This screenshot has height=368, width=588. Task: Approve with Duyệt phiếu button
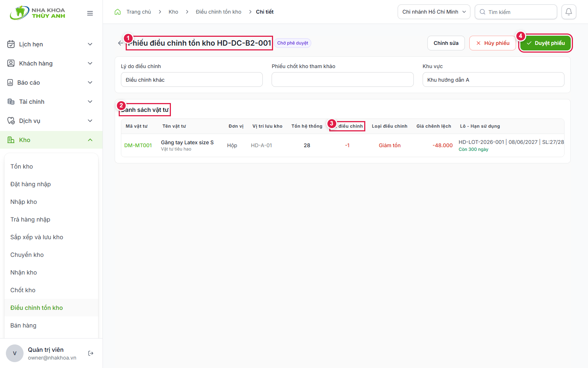click(545, 43)
